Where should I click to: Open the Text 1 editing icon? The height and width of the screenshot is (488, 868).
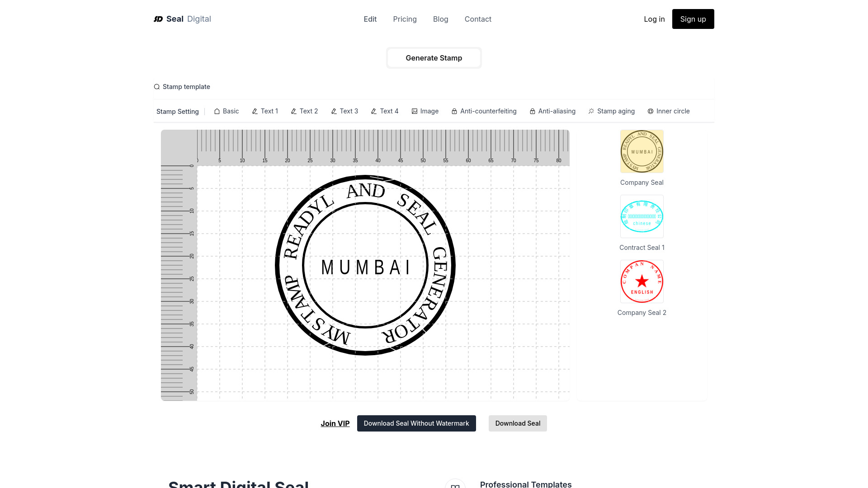[255, 112]
